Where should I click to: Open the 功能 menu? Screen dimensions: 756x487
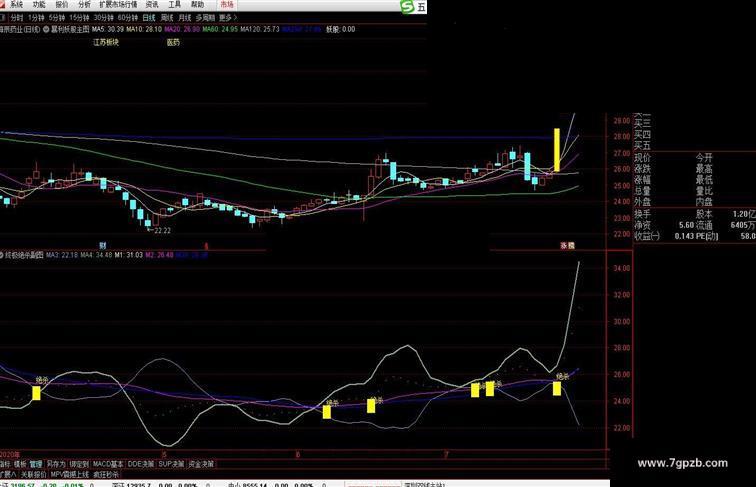point(39,5)
